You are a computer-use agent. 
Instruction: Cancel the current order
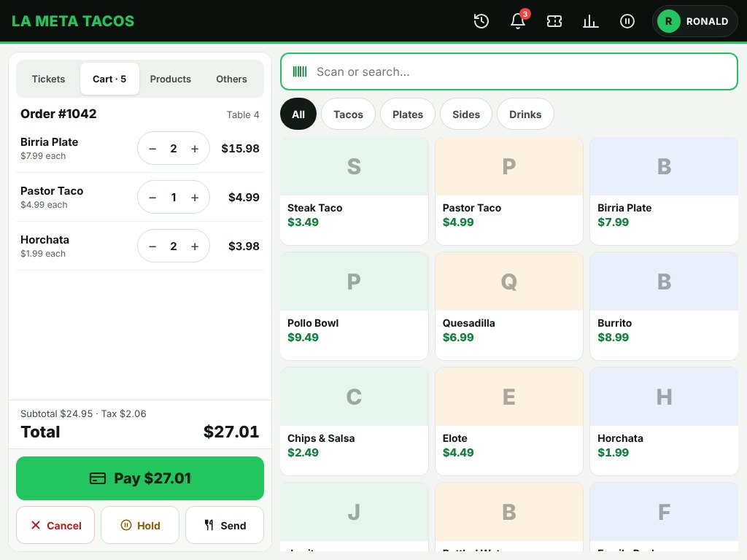[55, 525]
